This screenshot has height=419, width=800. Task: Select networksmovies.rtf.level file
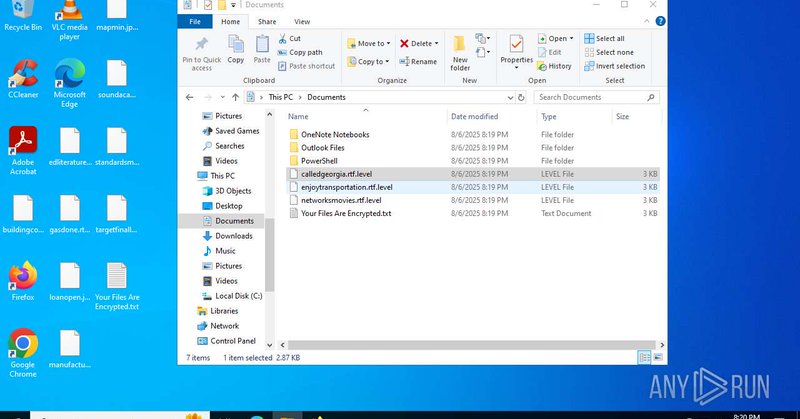473,201
